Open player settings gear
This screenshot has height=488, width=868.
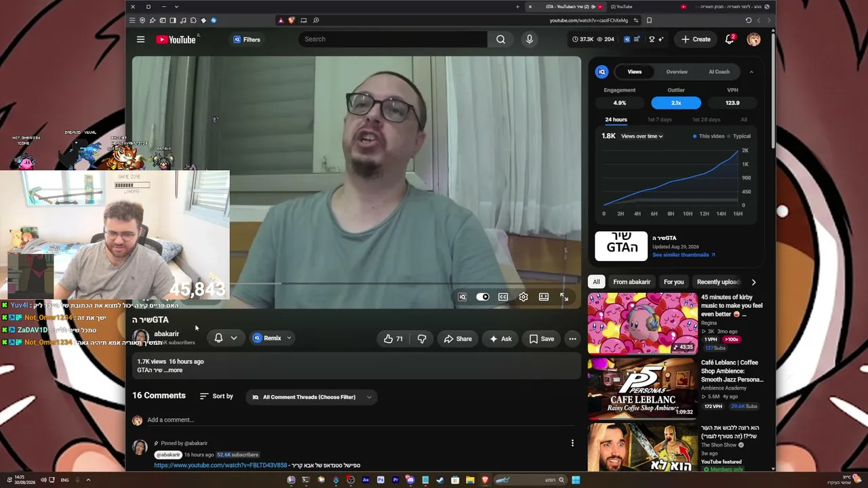[524, 297]
